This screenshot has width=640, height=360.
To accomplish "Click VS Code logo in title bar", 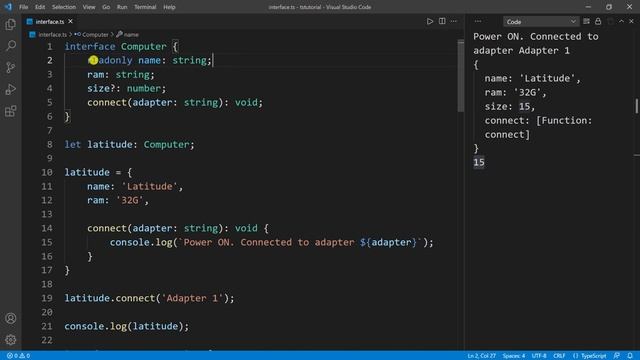I will (8, 7).
